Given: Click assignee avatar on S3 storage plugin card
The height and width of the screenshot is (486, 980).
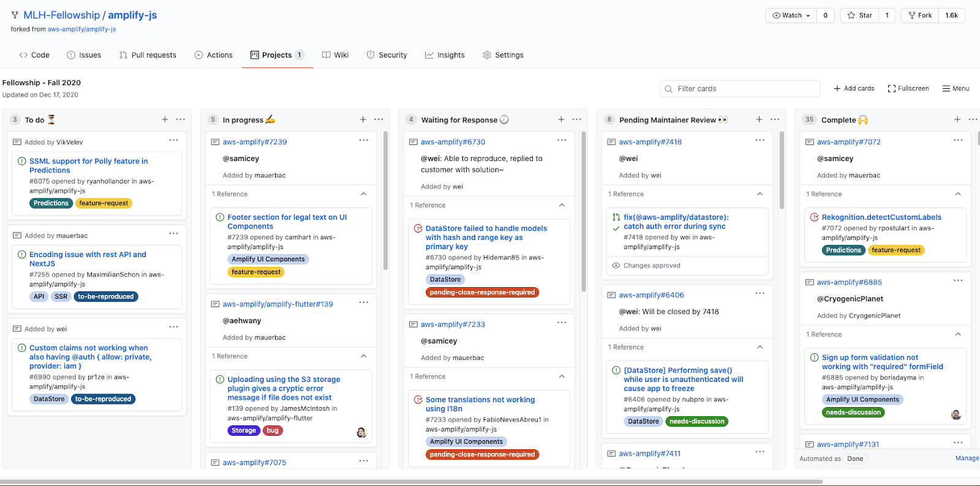Looking at the screenshot, I should 361,433.
